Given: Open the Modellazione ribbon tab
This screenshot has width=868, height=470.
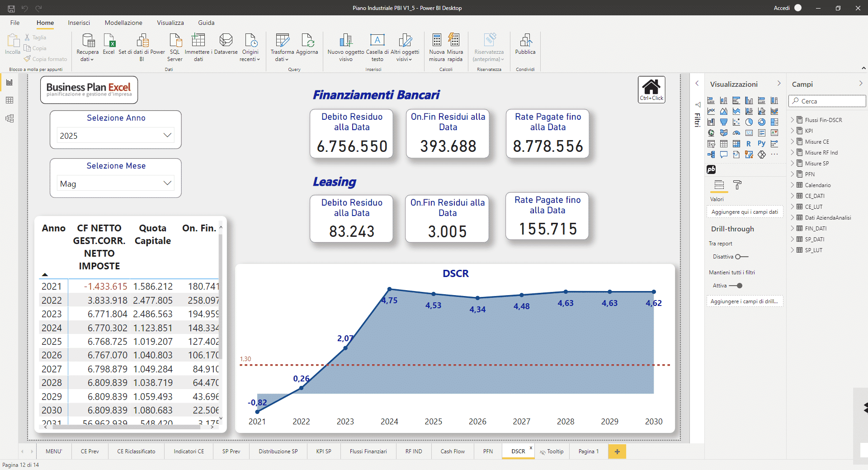Looking at the screenshot, I should 123,23.
